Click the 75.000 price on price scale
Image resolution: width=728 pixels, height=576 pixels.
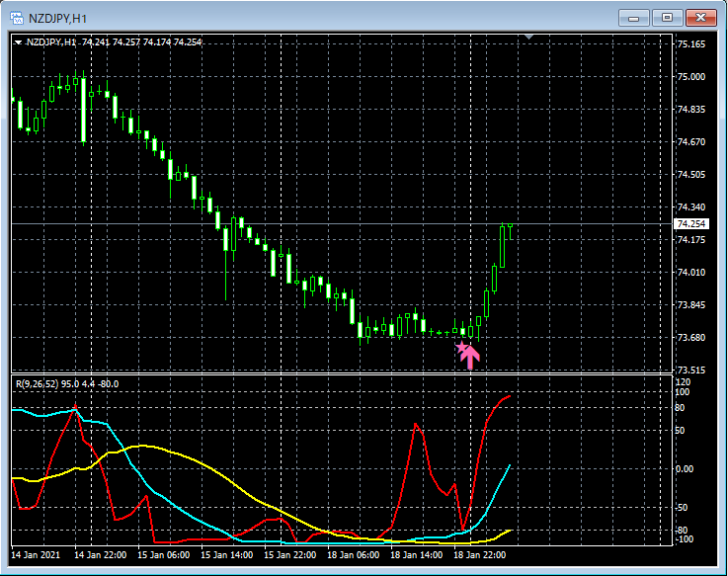[689, 76]
